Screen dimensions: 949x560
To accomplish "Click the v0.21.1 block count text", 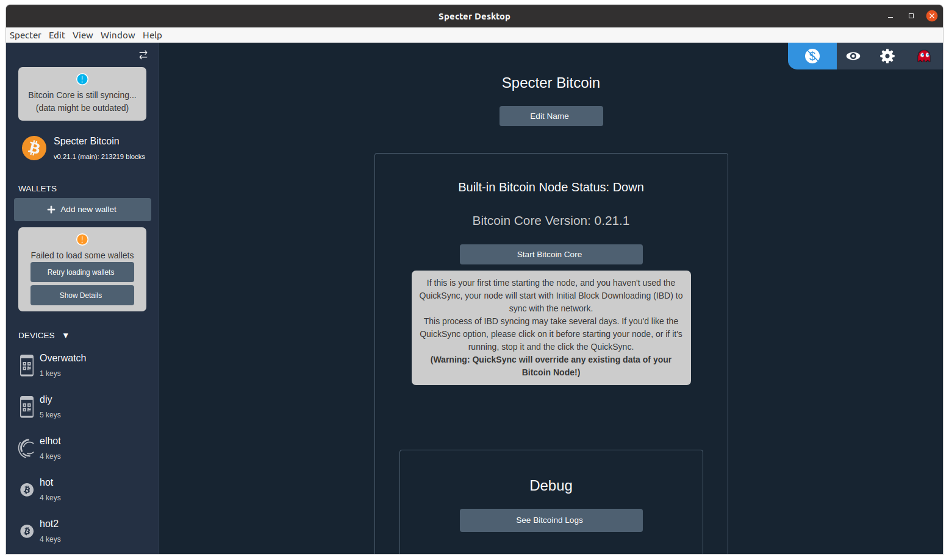I will pyautogui.click(x=99, y=157).
